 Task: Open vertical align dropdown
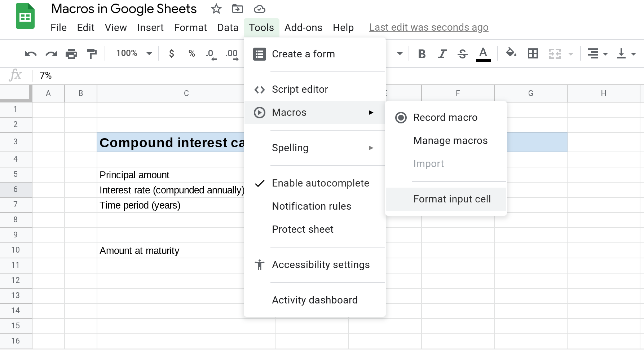(626, 54)
